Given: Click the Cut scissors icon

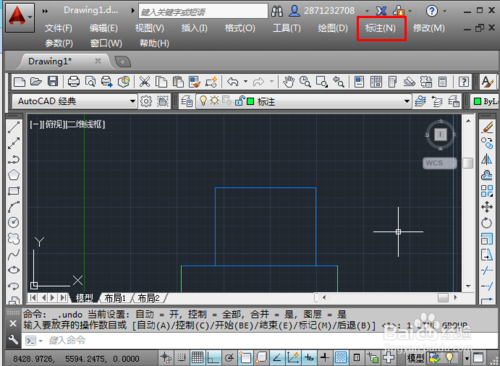Looking at the screenshot, I should 144,82.
